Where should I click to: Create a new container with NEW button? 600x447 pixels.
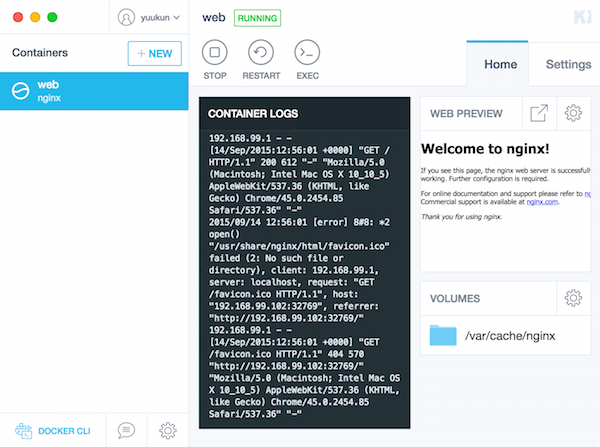pyautogui.click(x=155, y=54)
